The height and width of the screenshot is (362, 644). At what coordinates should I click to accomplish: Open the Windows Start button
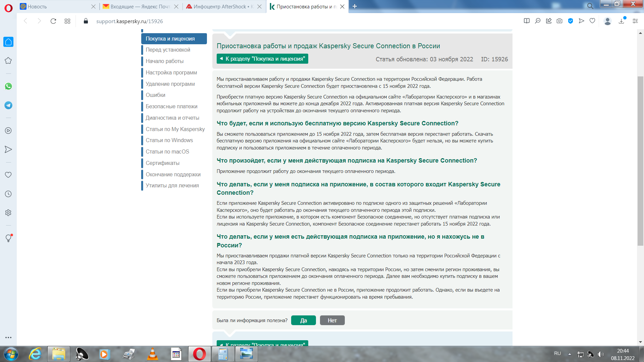point(11,354)
